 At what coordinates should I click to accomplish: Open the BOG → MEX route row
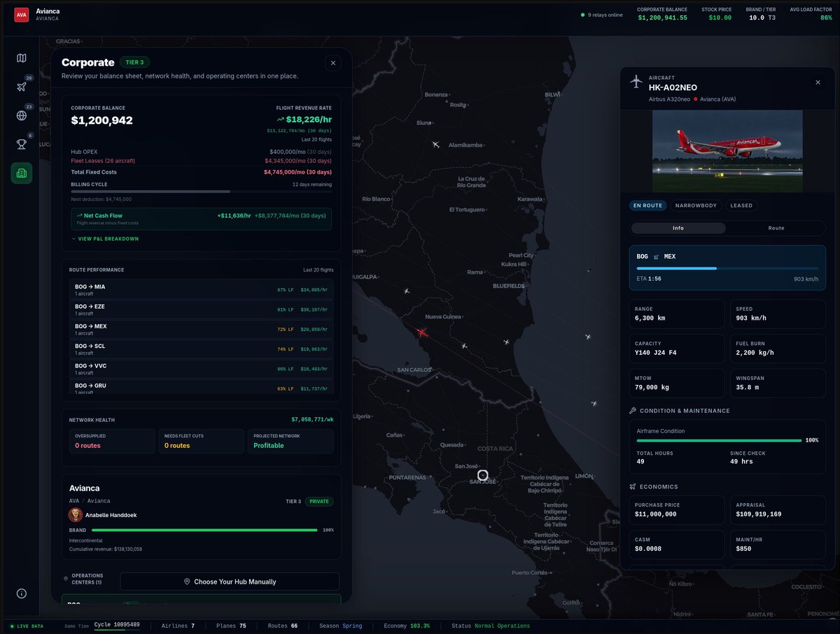pos(202,329)
